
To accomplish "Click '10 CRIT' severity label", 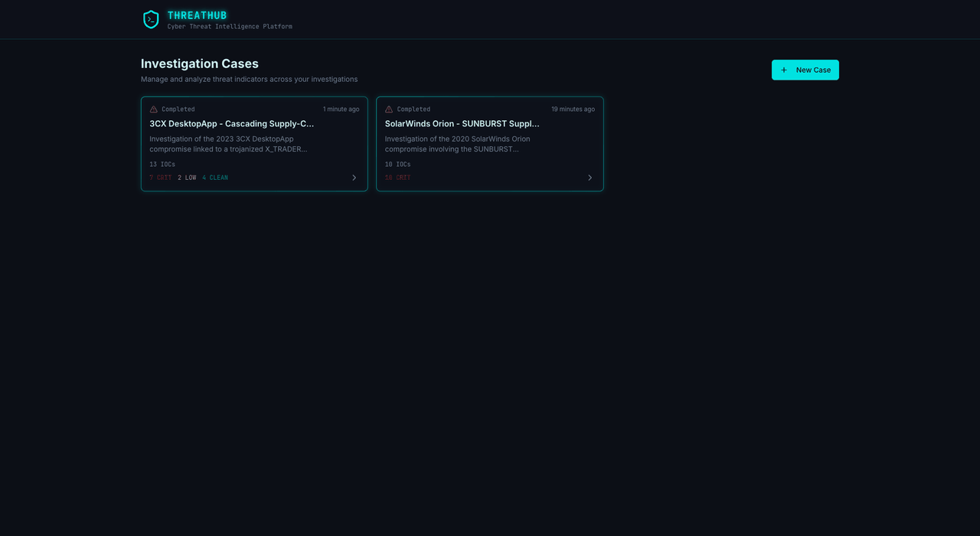I will 398,178.
